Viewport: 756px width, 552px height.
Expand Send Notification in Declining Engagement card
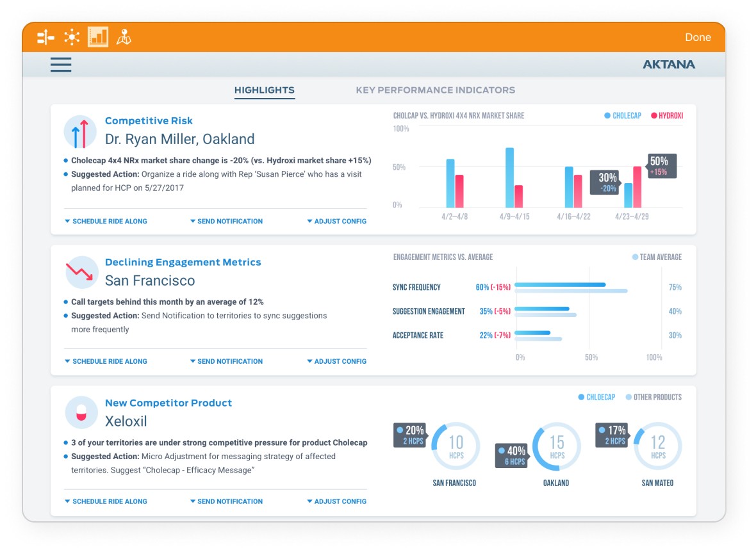[x=227, y=361]
